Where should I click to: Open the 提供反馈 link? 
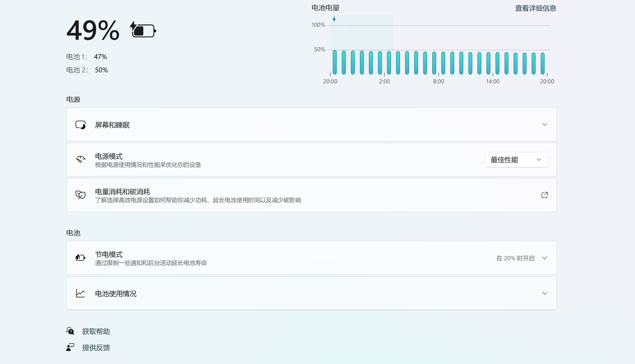click(96, 348)
